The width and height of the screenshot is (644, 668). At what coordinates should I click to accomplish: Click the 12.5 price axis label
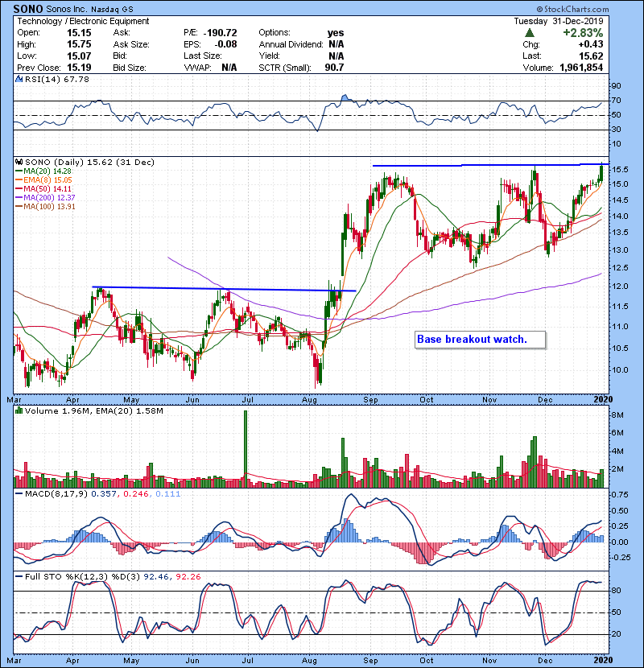click(620, 268)
